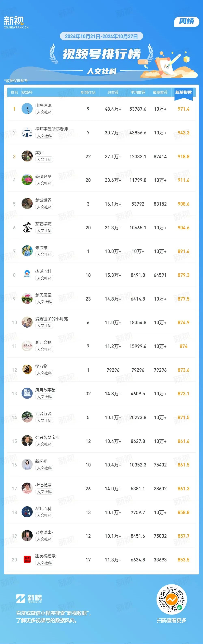This screenshot has height=644, width=203.
Task: Select the 总推荐 column header
Action: 113,93
